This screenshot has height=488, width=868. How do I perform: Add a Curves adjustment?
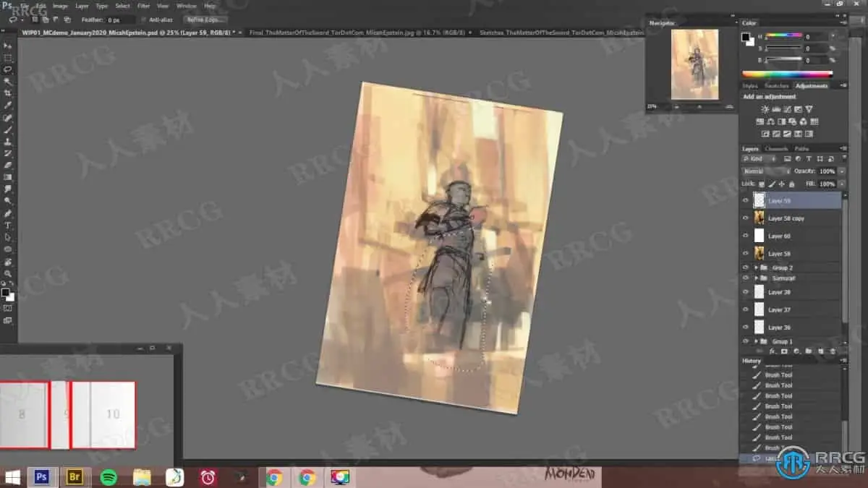tap(787, 109)
